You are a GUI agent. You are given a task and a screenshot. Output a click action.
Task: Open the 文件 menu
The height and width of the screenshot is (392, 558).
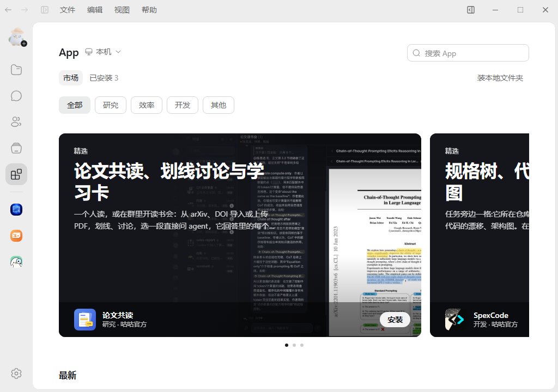coord(67,10)
